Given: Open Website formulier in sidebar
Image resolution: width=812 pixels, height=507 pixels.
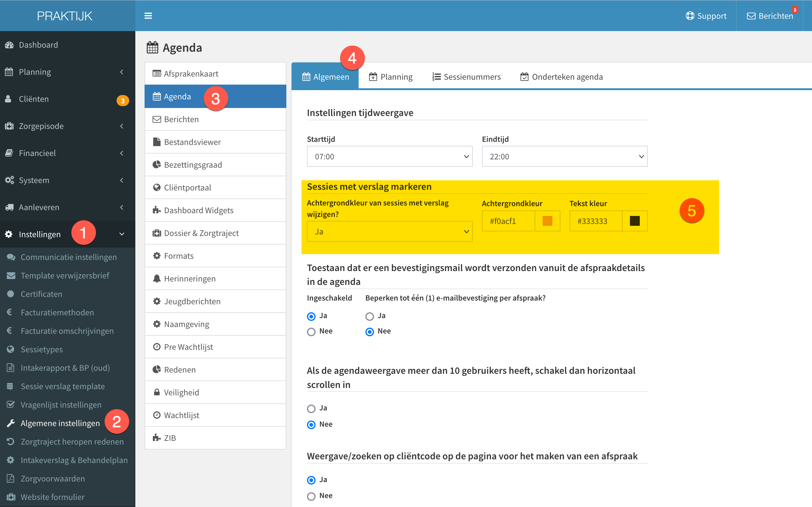Looking at the screenshot, I should click(x=53, y=497).
